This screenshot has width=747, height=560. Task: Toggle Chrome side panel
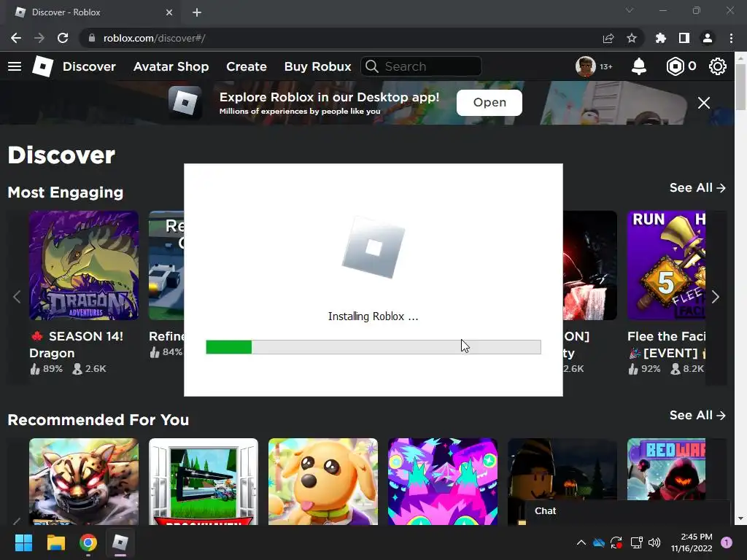(x=684, y=38)
